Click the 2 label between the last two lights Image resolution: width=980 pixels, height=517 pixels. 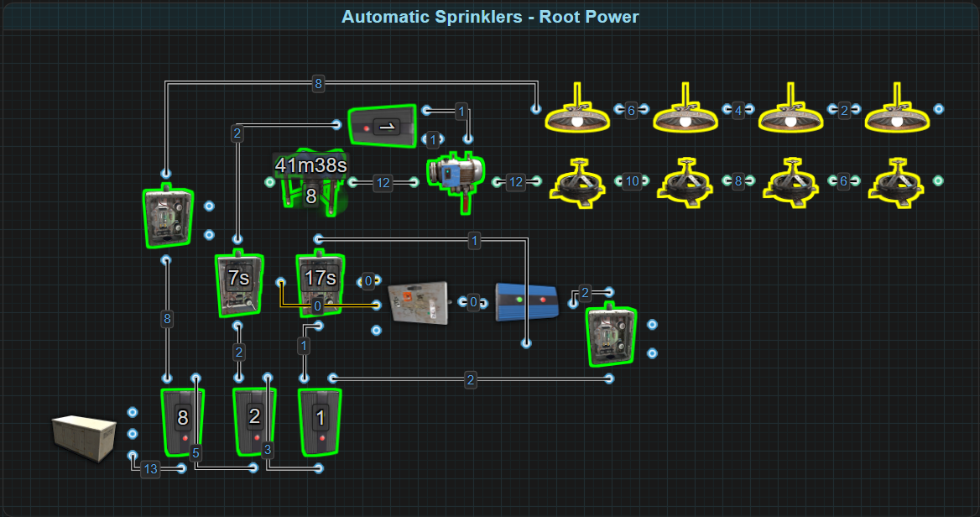[x=844, y=111]
